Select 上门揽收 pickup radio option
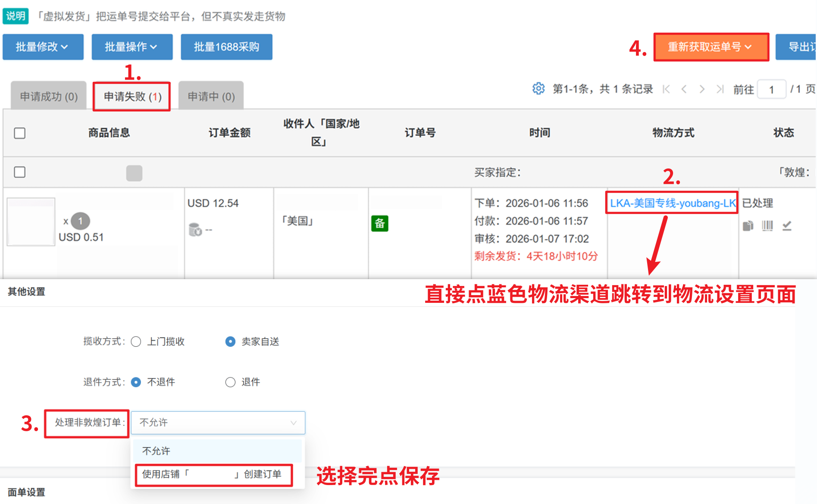 pyautogui.click(x=136, y=342)
